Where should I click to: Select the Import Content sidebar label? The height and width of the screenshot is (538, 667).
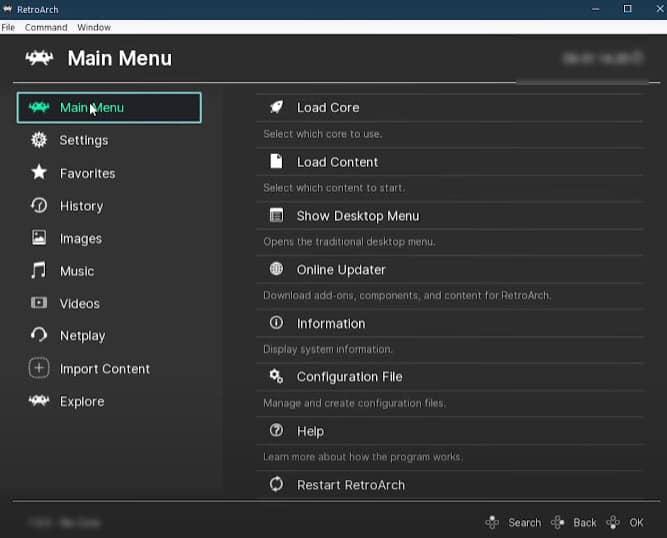coord(105,369)
